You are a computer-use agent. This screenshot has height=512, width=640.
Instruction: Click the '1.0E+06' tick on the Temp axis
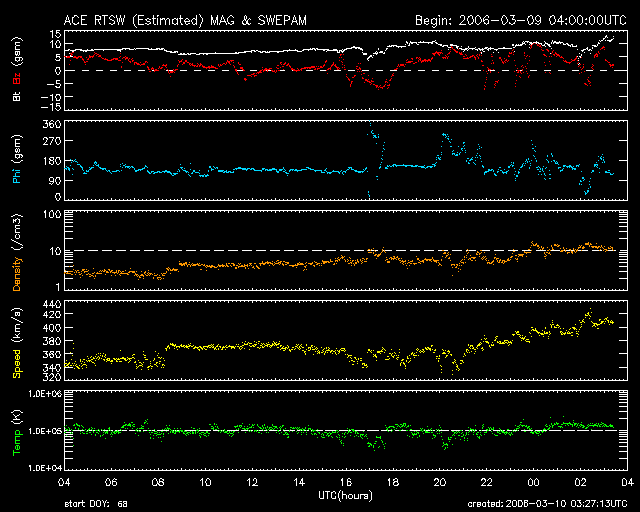pos(45,394)
